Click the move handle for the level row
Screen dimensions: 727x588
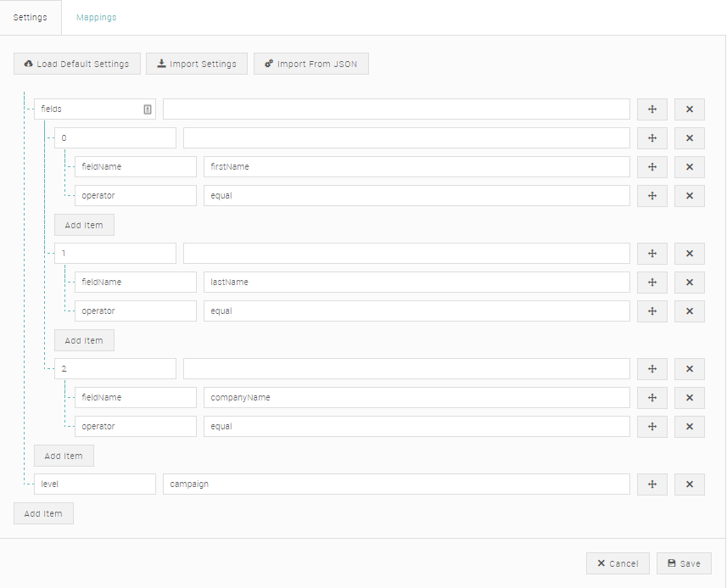652,484
